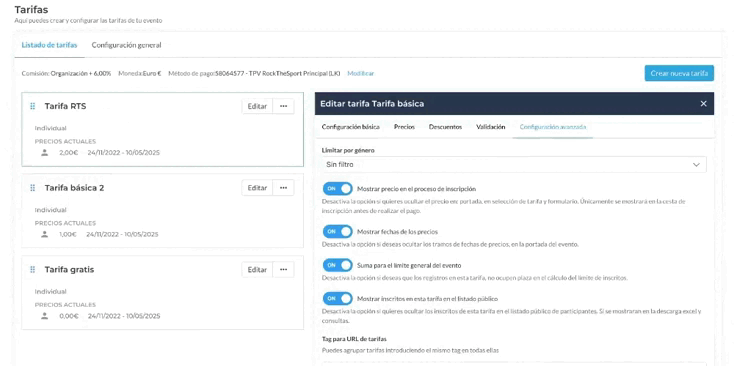
Task: Open the Validación tab
Action: click(491, 127)
